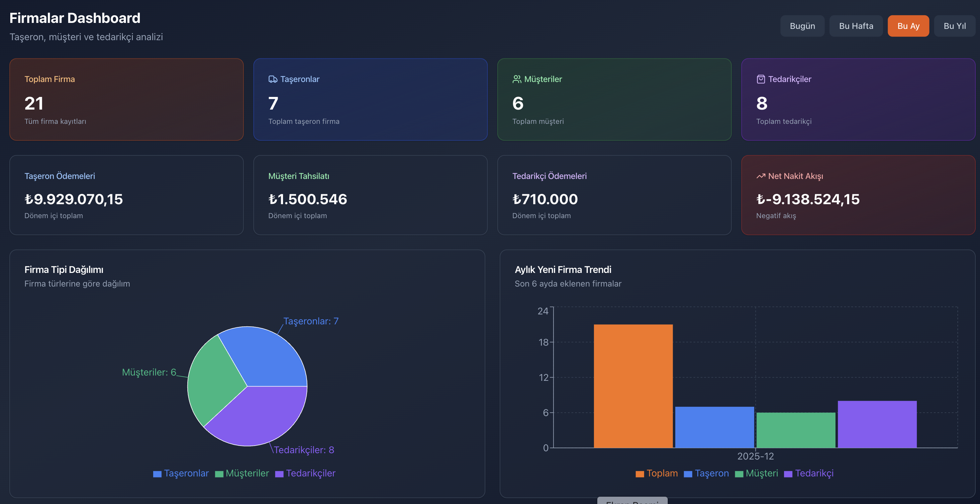Switch period filter to Bugün
The width and height of the screenshot is (980, 504).
[802, 26]
